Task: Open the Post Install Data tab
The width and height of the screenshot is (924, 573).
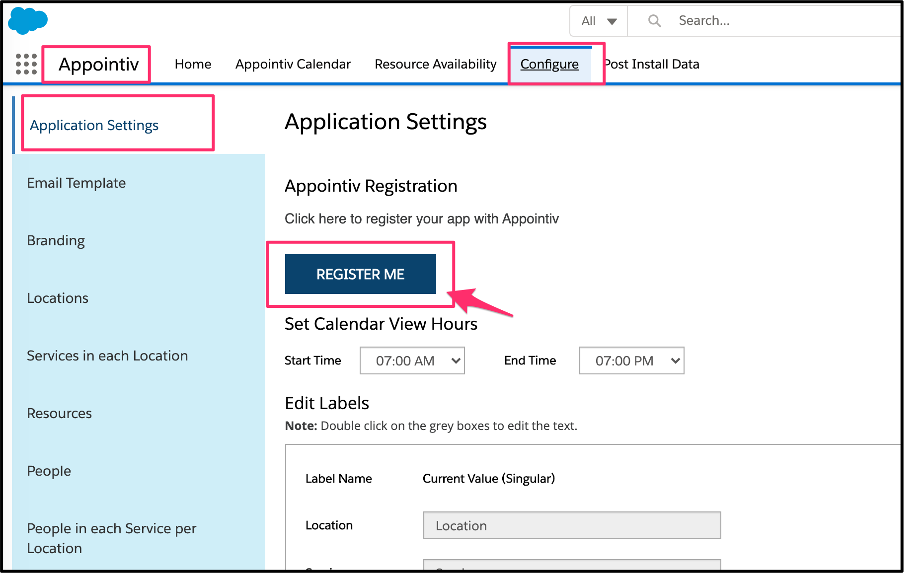Action: (x=652, y=64)
